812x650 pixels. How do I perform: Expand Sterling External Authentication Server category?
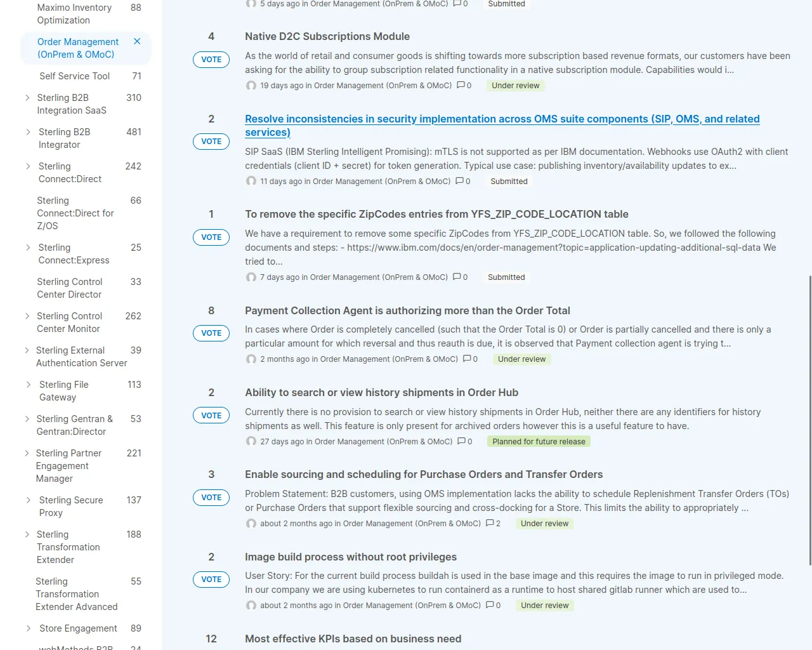pos(27,350)
